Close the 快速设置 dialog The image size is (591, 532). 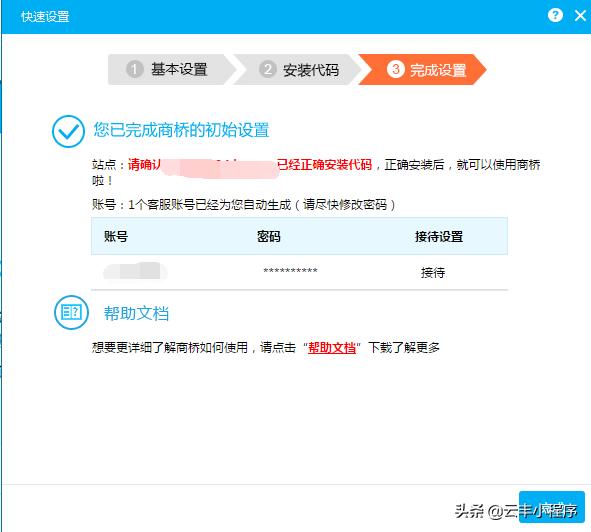point(580,15)
